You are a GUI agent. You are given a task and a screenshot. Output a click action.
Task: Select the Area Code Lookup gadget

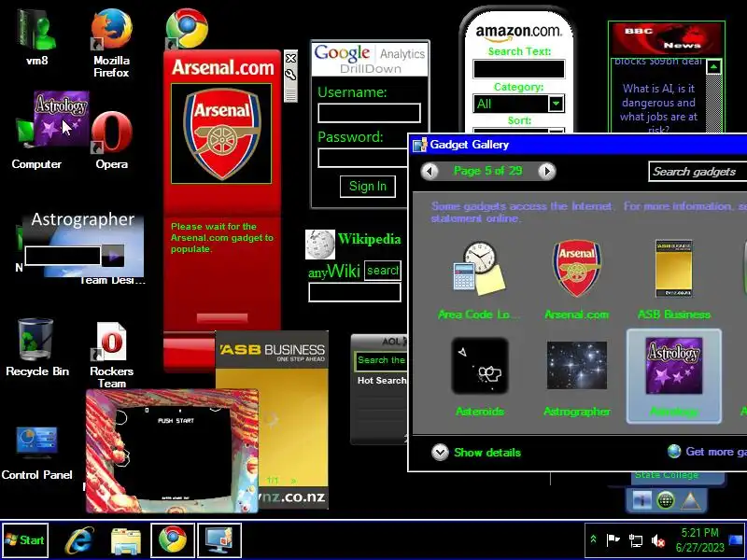click(x=479, y=280)
